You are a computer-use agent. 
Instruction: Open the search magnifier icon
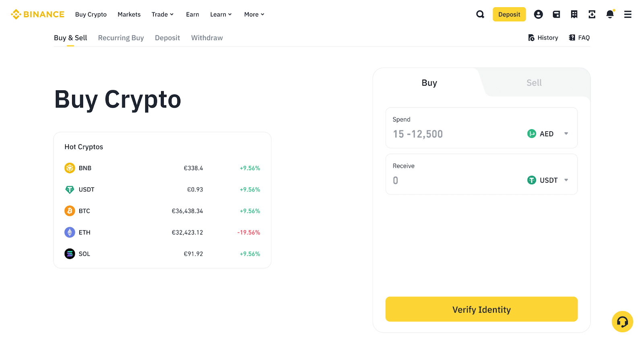tap(480, 14)
